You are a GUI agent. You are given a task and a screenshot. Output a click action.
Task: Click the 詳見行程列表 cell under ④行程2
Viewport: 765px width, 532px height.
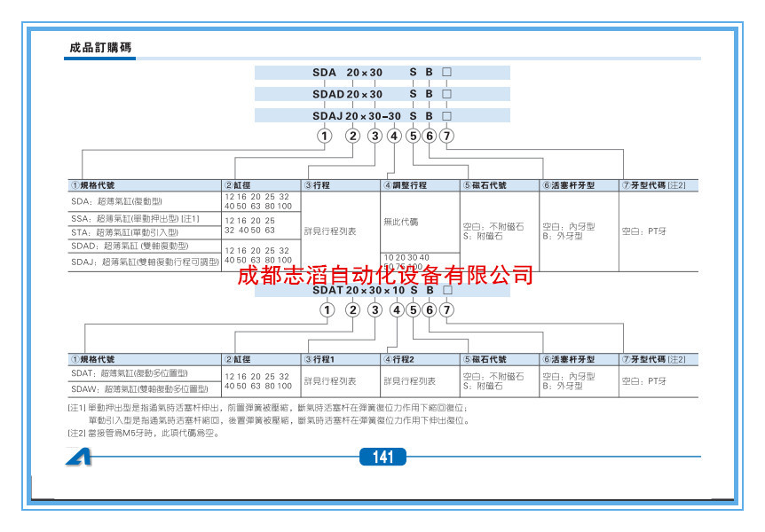click(x=420, y=381)
